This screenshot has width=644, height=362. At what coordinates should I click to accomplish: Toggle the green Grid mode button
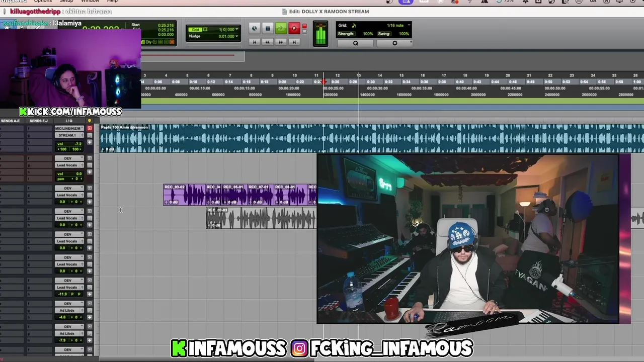coord(195,30)
